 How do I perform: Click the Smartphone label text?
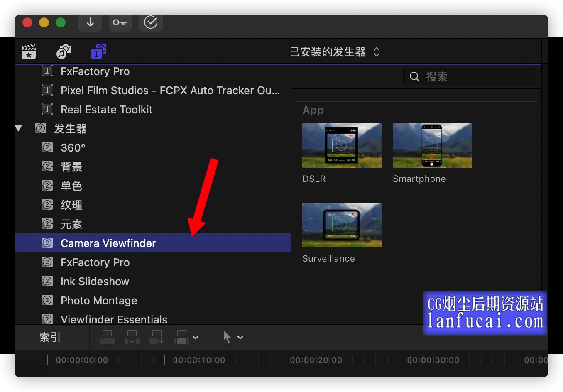pos(419,179)
